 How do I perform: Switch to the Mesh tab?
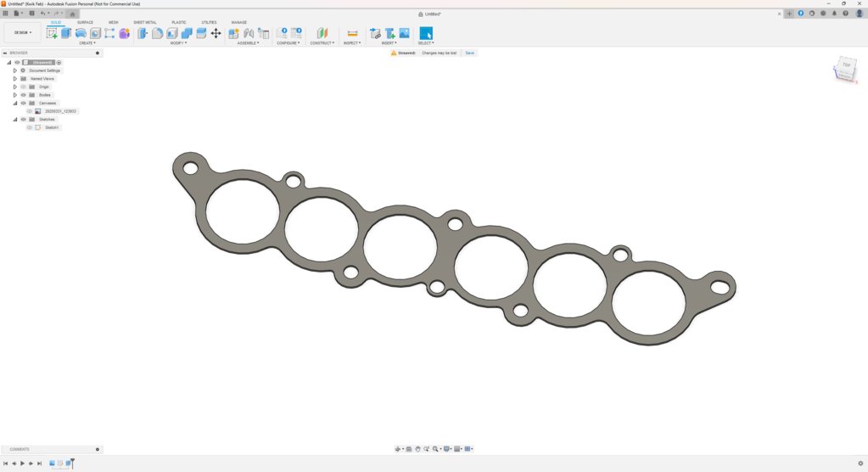113,23
